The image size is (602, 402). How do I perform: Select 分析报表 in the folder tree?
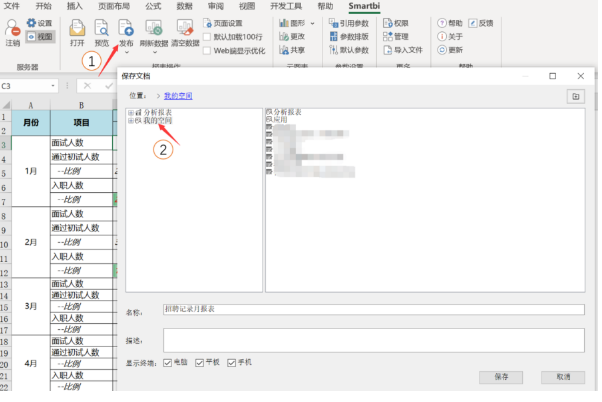pos(158,112)
